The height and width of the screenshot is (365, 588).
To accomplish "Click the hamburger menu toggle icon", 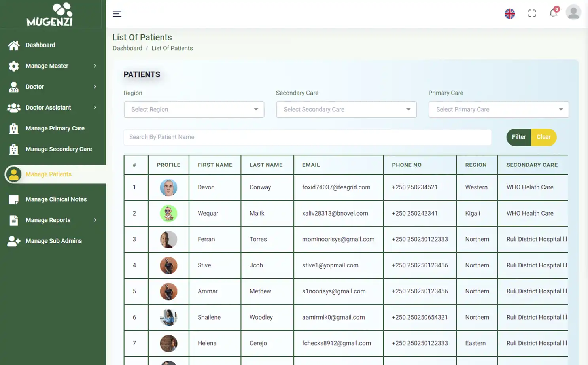I will pyautogui.click(x=117, y=14).
